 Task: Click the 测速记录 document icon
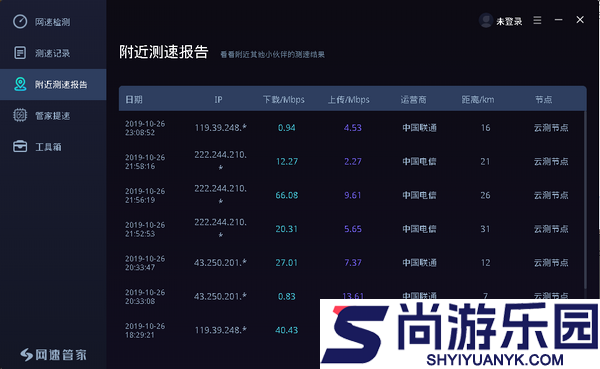[x=20, y=53]
